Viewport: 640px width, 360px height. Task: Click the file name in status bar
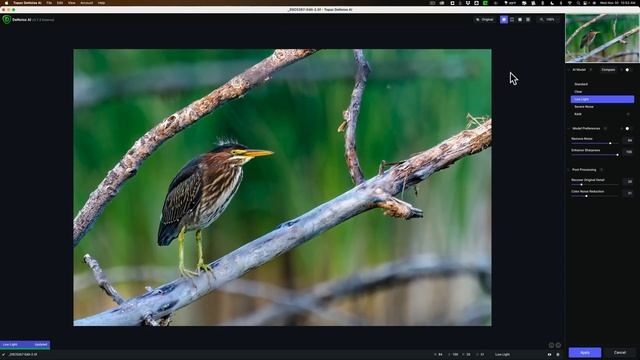[x=23, y=354]
